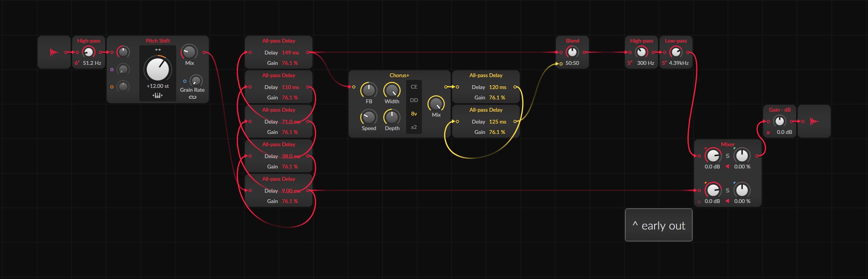Click the Chorus+ Depth knob

pos(392,117)
